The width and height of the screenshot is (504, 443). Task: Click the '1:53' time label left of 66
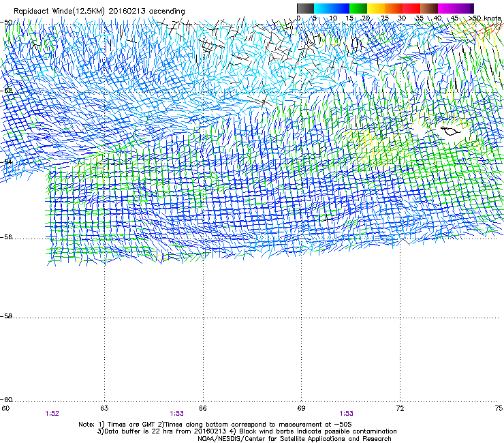(x=177, y=414)
